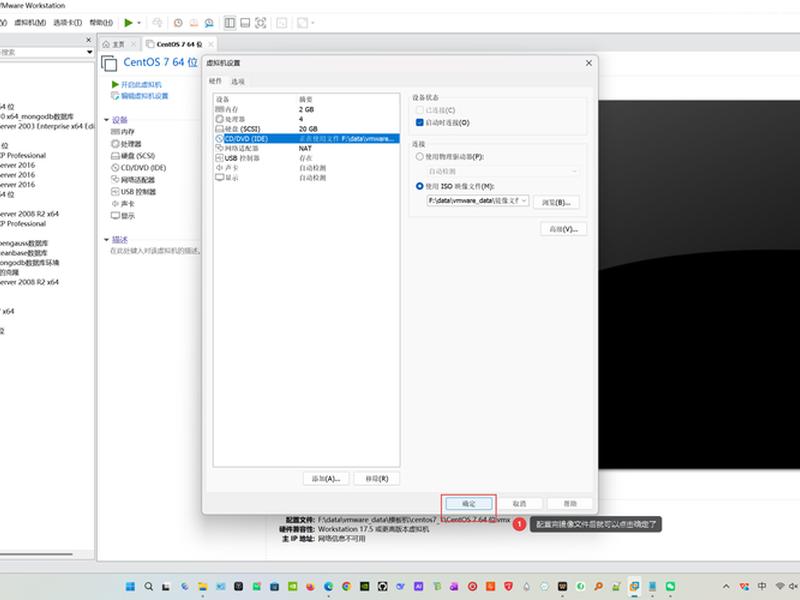Select 处理器 in the summary device list
This screenshot has height=600, width=800.
coord(126,144)
